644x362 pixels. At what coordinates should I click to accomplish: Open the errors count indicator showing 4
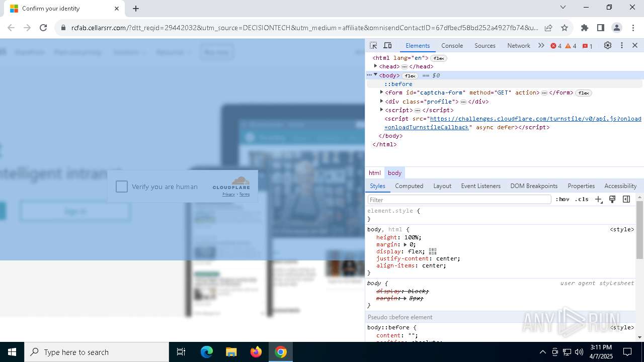(556, 46)
